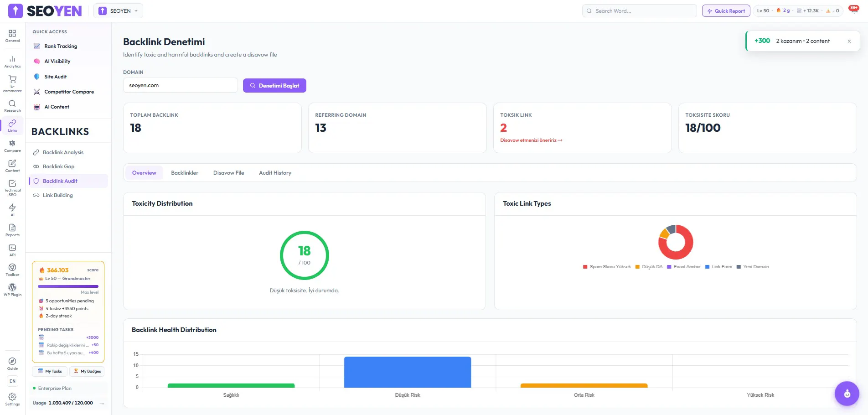
Task: Switch to the Audit History tab
Action: click(x=275, y=173)
